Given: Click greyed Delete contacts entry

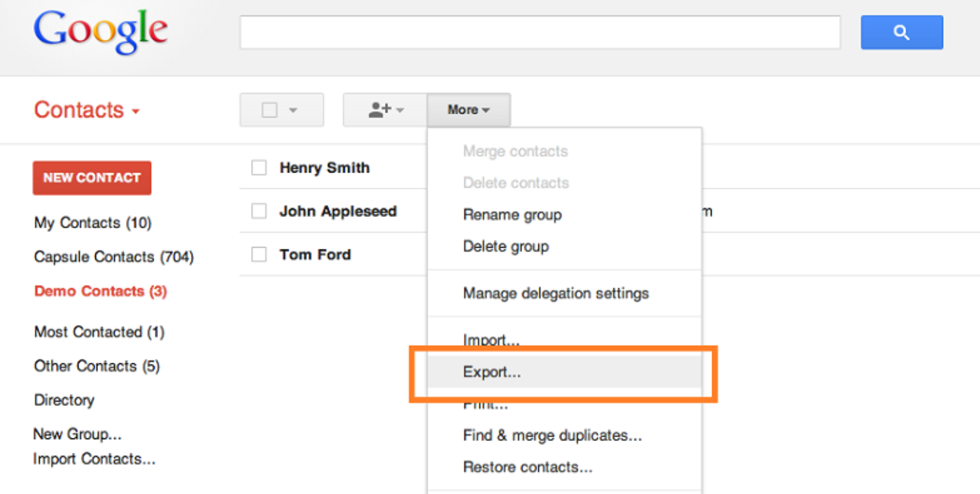Looking at the screenshot, I should [516, 183].
